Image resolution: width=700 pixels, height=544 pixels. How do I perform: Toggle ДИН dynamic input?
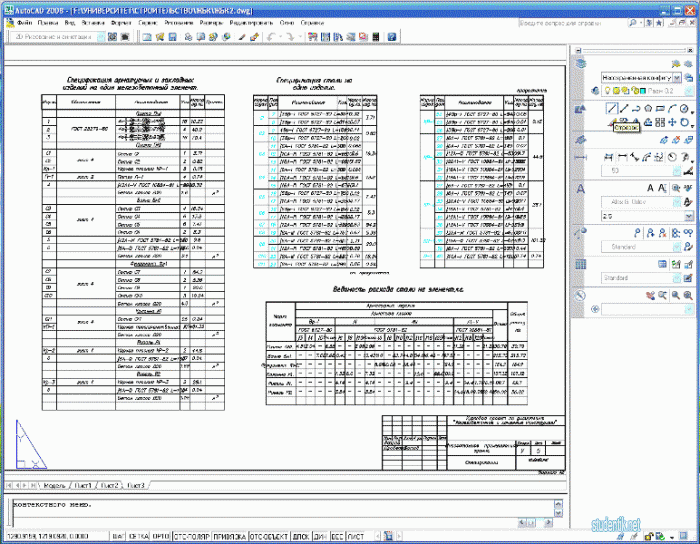point(321,536)
